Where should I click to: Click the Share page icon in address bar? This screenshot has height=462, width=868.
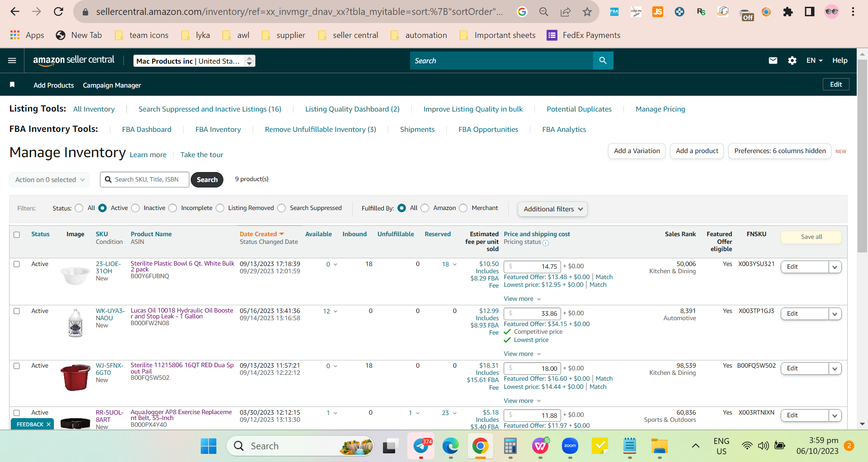566,12
